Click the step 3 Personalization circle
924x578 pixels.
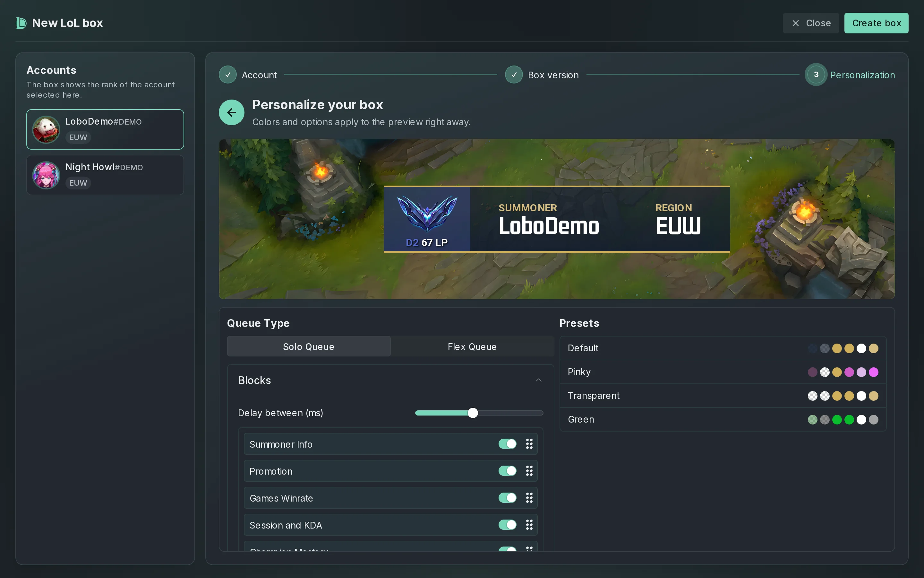tap(816, 74)
